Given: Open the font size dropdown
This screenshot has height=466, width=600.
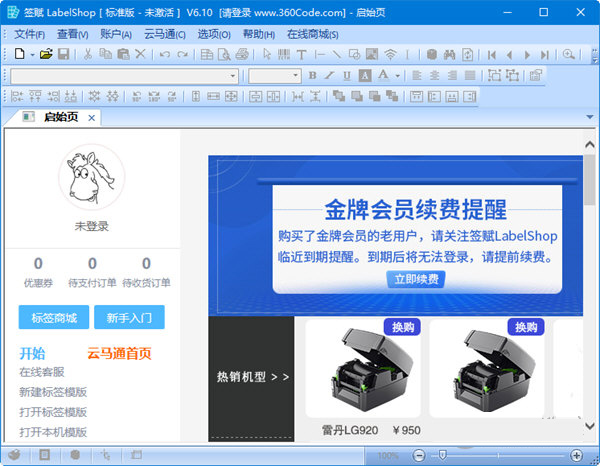Looking at the screenshot, I should pyautogui.click(x=295, y=76).
